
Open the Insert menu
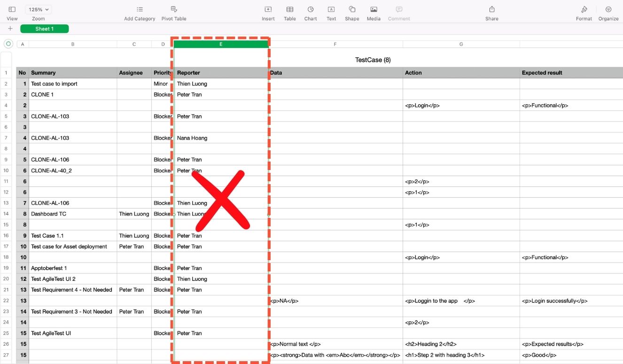[x=268, y=10]
